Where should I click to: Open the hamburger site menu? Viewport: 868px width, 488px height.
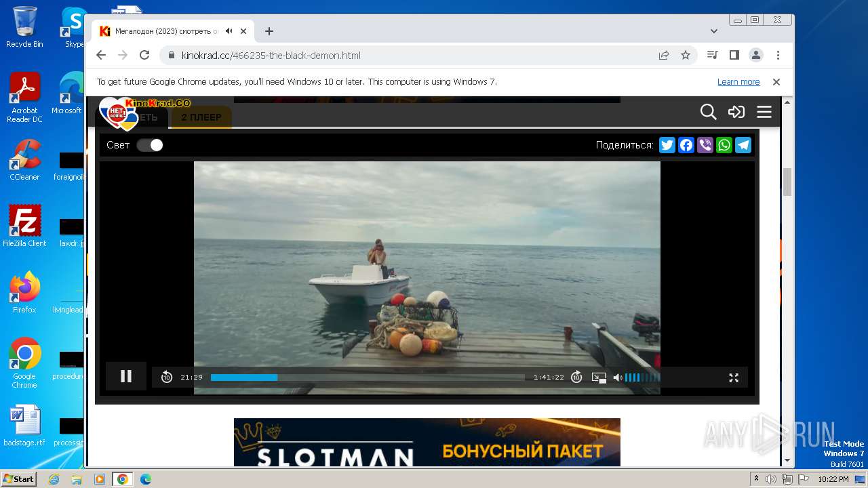(764, 112)
